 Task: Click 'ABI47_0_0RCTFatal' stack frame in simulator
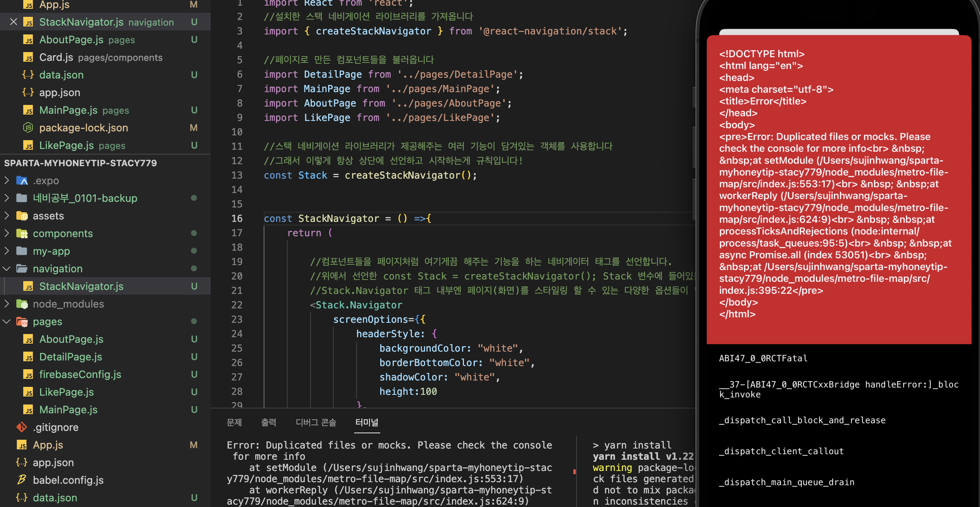[763, 358]
